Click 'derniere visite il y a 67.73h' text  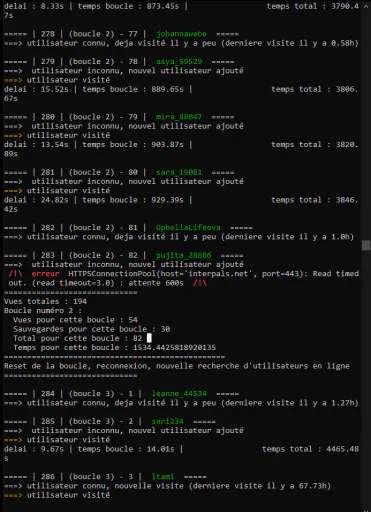point(260,486)
